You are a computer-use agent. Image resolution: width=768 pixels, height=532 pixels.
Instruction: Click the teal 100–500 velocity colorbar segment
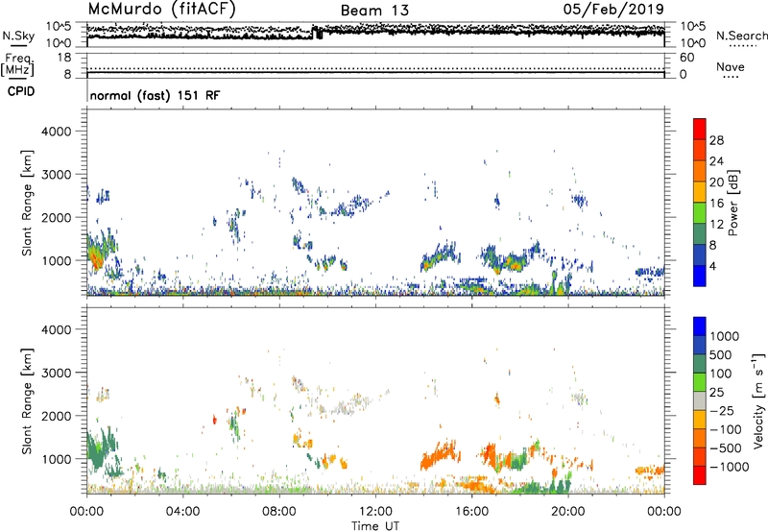point(700,364)
